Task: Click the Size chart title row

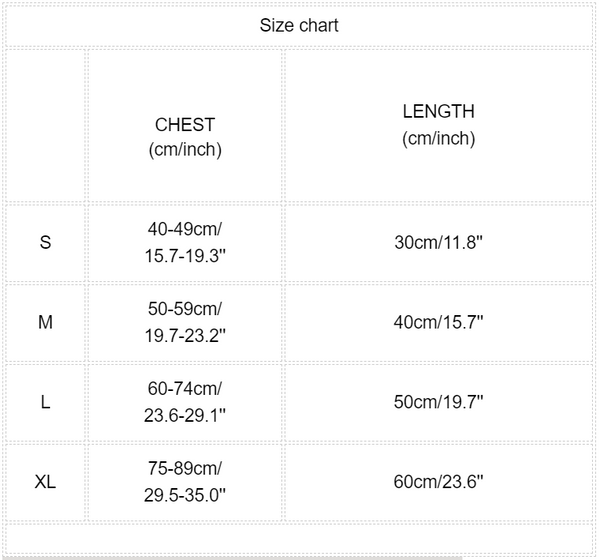Action: click(299, 25)
